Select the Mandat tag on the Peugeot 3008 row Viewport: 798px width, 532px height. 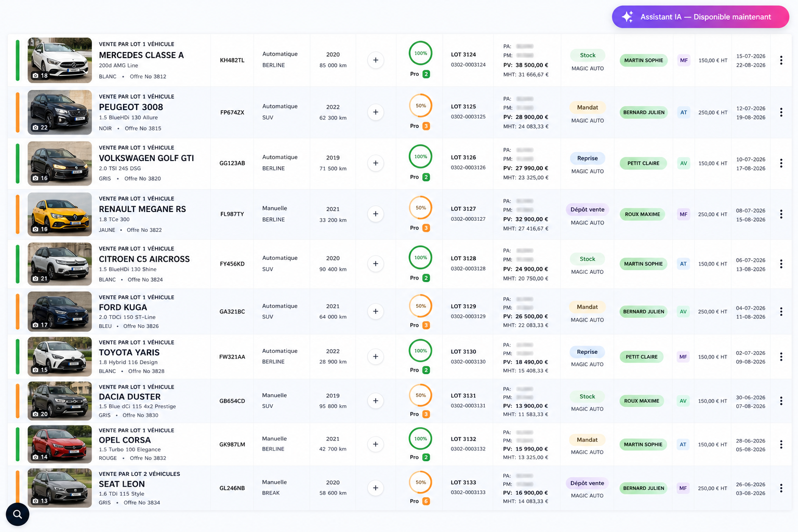point(588,108)
